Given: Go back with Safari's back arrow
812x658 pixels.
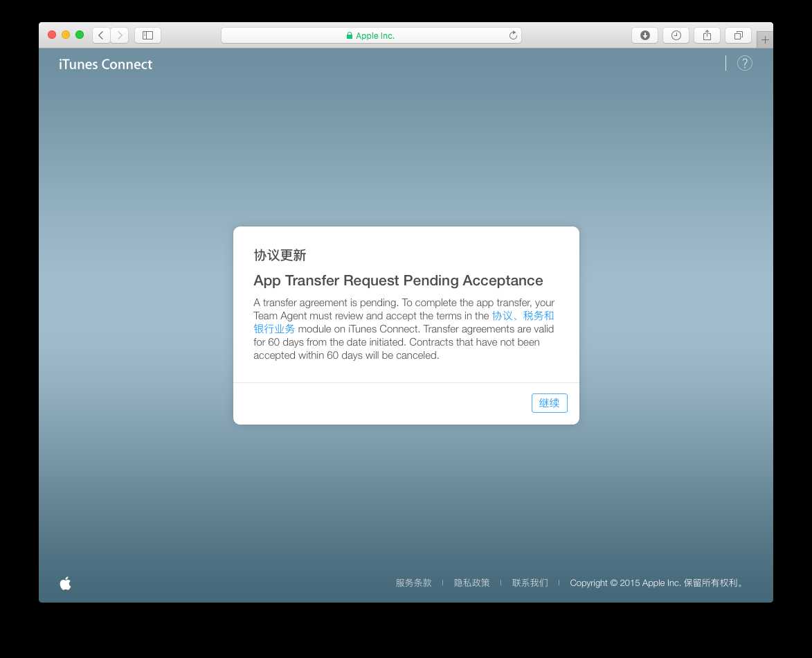Looking at the screenshot, I should coord(101,35).
